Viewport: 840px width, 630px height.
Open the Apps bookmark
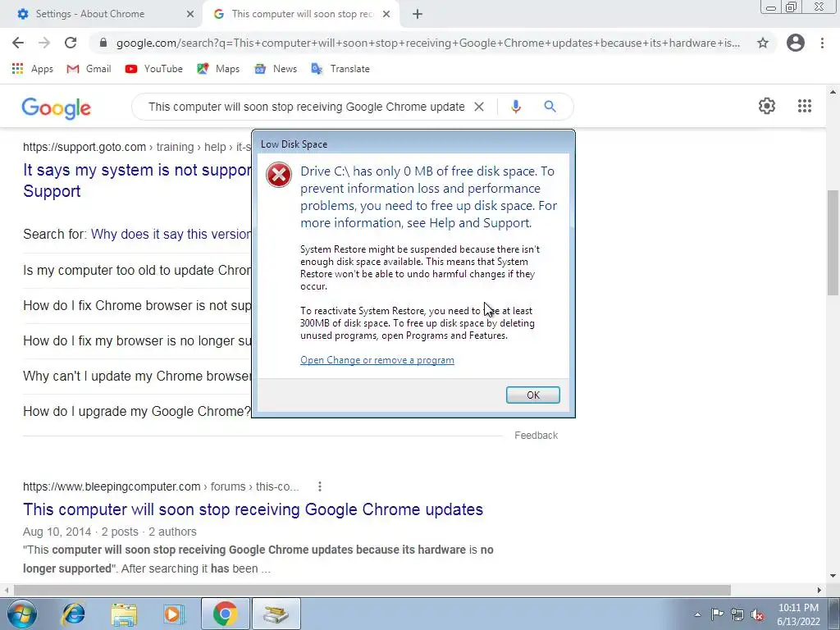33,69
